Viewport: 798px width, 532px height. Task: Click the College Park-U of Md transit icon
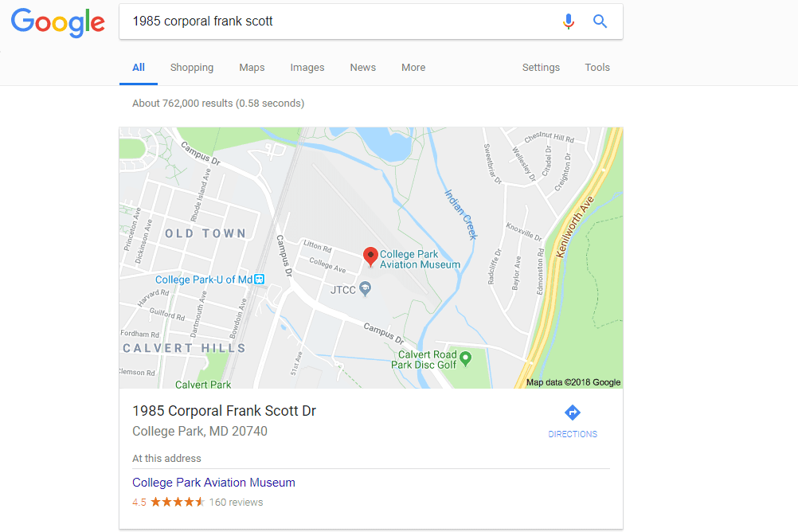click(x=260, y=280)
